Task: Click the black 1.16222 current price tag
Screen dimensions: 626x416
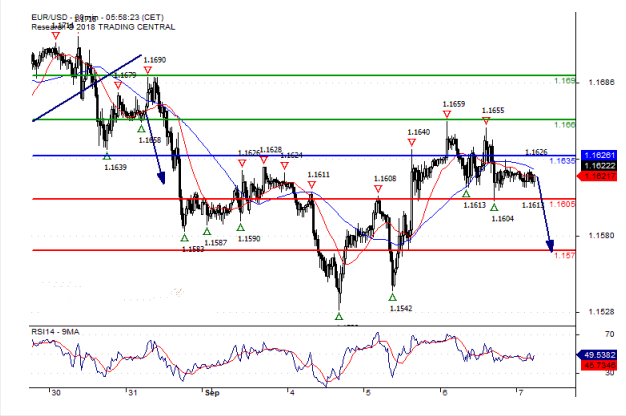Action: coord(600,166)
